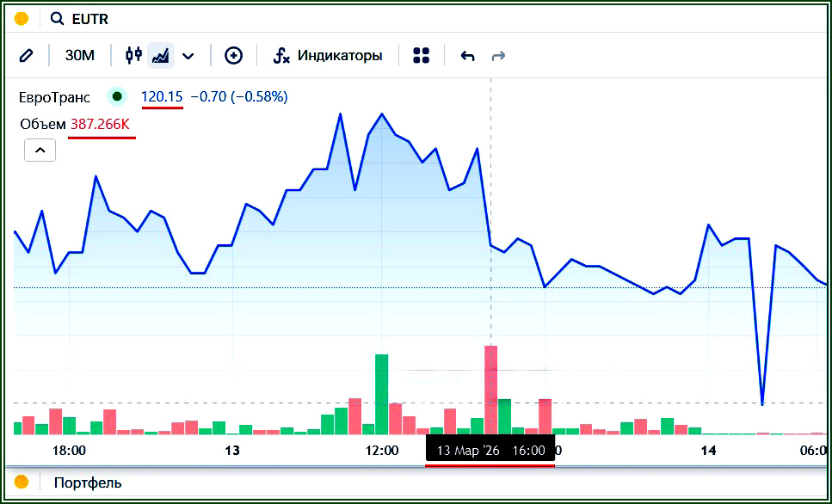Change the 30M timeframe interval
Image resolution: width=832 pixels, height=504 pixels.
[x=80, y=55]
